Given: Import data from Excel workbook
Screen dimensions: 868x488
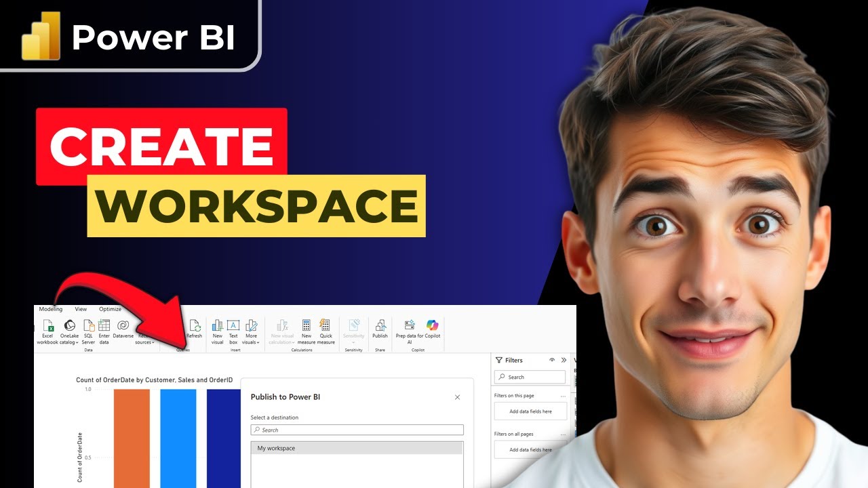Looking at the screenshot, I should pyautogui.click(x=47, y=331).
